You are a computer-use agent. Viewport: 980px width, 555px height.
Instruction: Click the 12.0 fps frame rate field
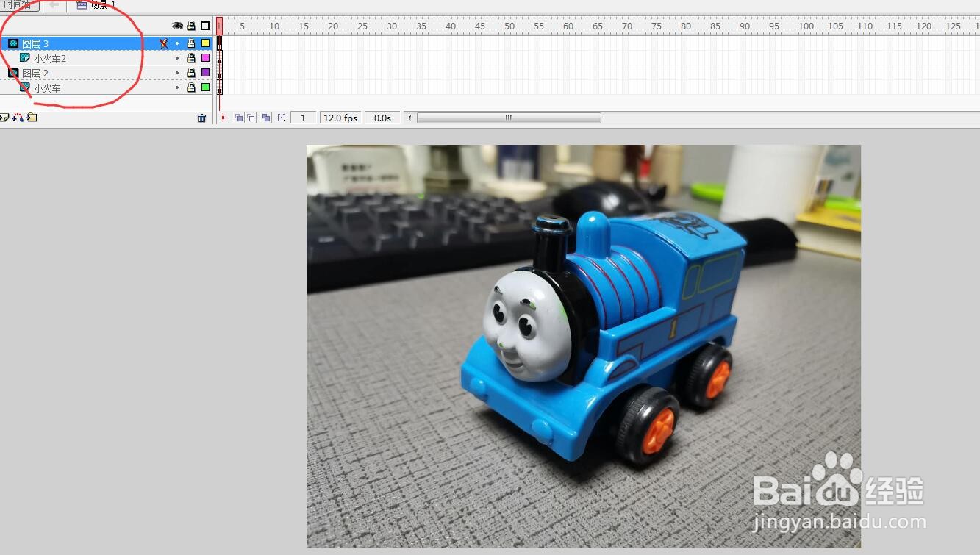tap(340, 118)
